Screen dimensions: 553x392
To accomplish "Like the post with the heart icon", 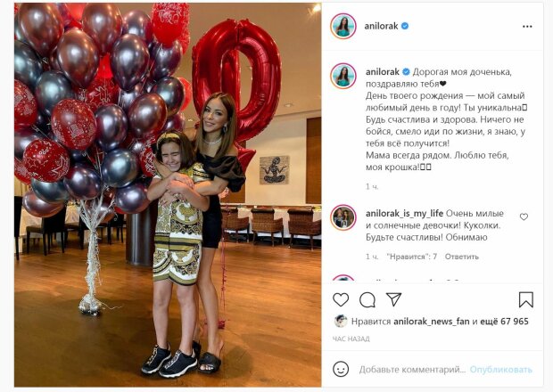I will point(341,299).
